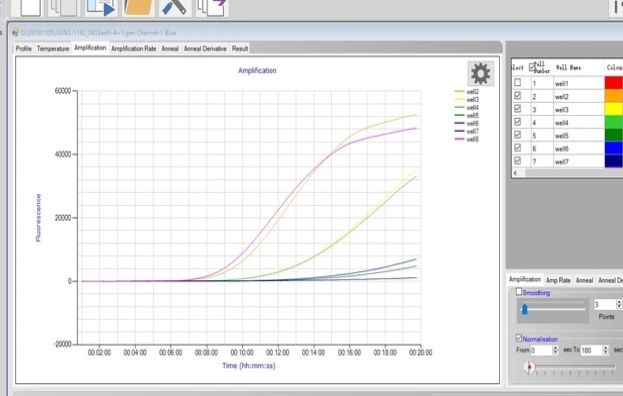The image size is (623, 396).
Task: Disable the Normalisation checkbox
Action: [x=519, y=338]
